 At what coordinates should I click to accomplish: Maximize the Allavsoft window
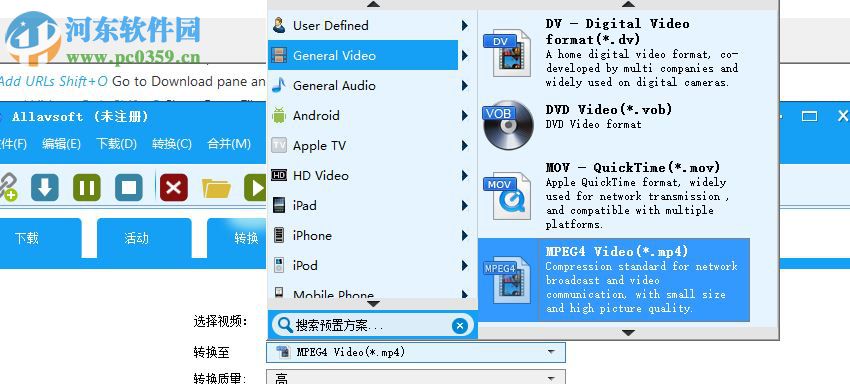[x=809, y=116]
